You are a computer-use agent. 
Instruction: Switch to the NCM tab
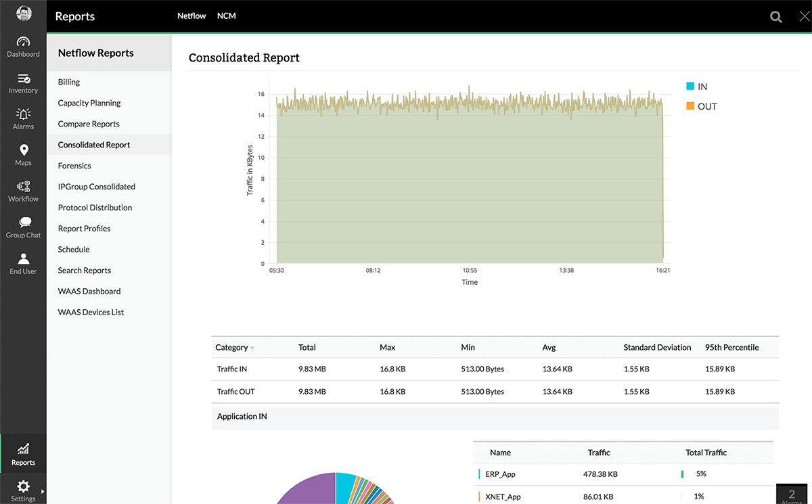pyautogui.click(x=226, y=16)
